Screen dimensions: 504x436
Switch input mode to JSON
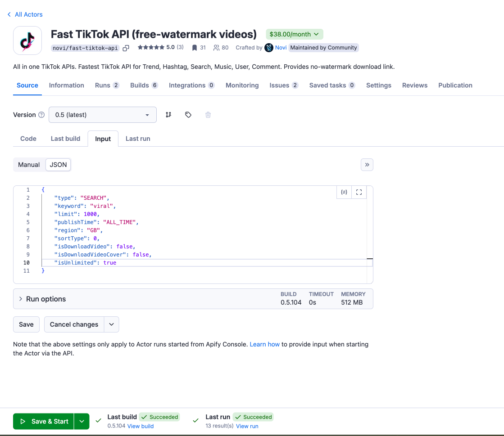pos(58,165)
